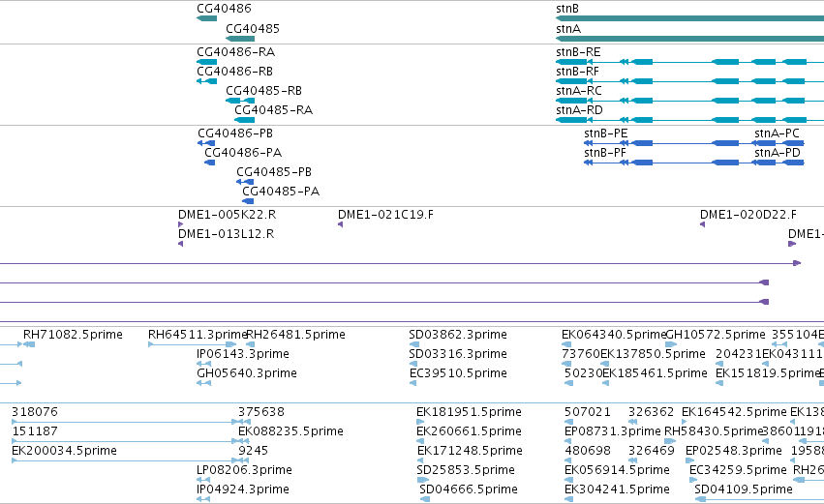Open EC34259.5prime label
The height and width of the screenshot is (504, 824).
738,470
